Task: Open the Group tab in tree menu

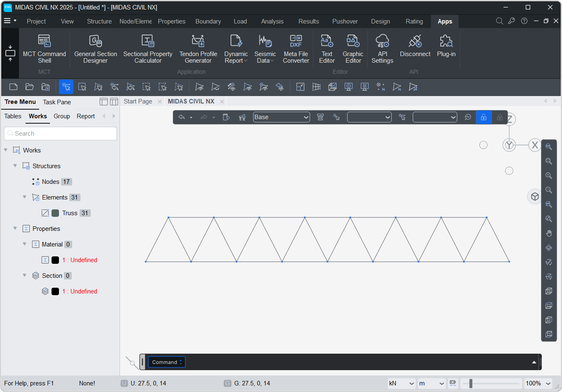Action: pyautogui.click(x=62, y=116)
